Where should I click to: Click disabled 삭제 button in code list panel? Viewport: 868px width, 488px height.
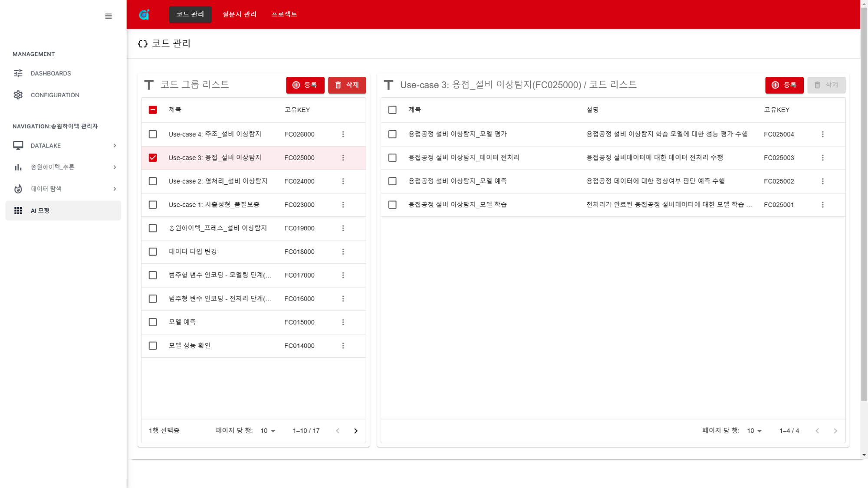pyautogui.click(x=826, y=85)
